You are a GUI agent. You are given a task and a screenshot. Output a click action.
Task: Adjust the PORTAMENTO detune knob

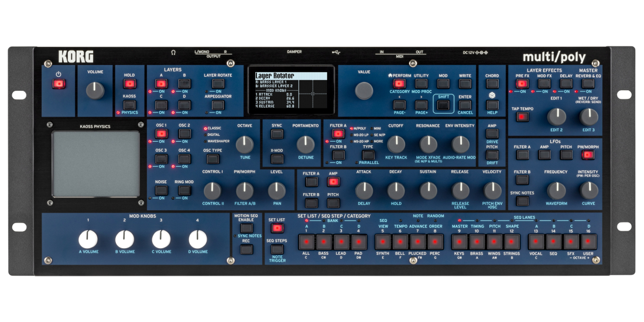pos(306,145)
